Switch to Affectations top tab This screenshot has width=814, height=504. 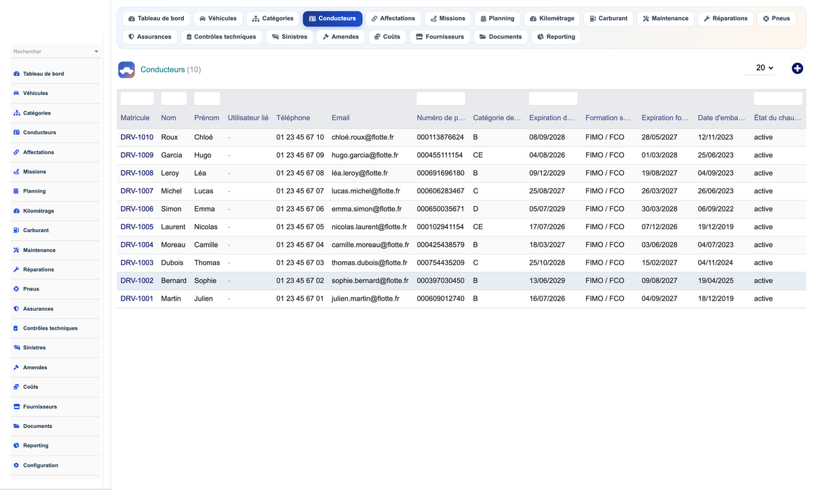393,18
